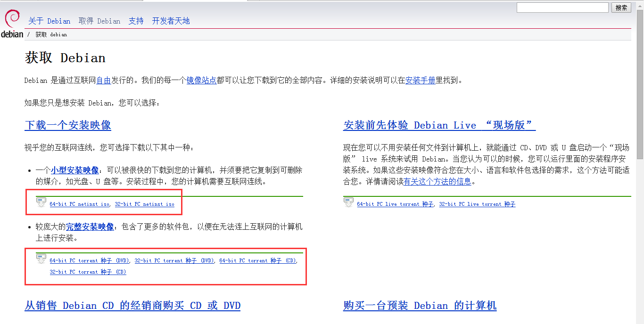Follow the 镜像站点 link
The image size is (644, 324).
pos(201,81)
